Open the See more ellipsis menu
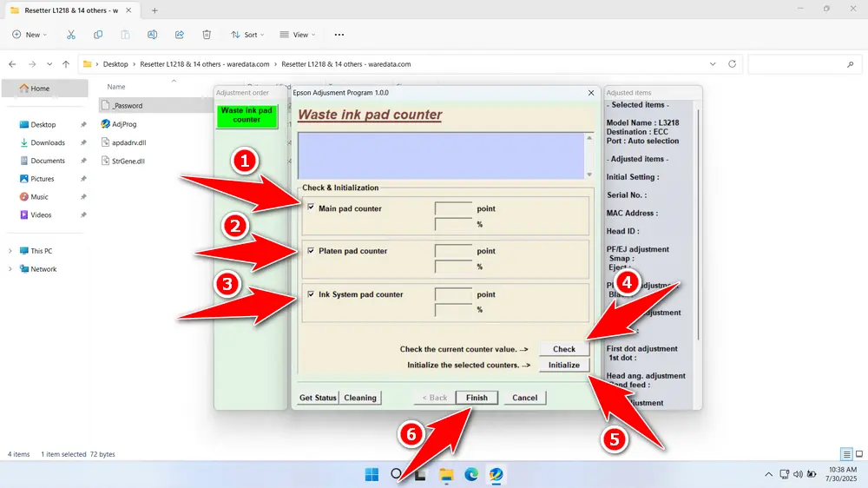Viewport: 868px width, 488px height. pyautogui.click(x=339, y=35)
